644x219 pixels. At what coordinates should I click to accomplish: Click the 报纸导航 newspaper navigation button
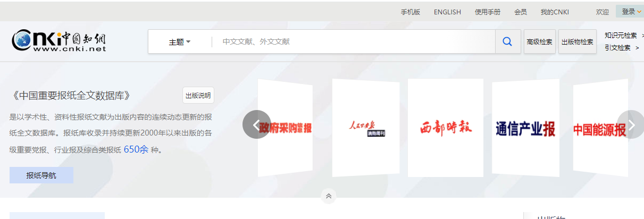coord(41,175)
